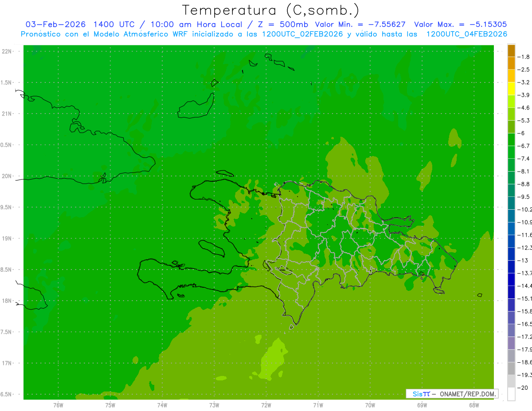532x411 pixels.
Task: Click the '69W' longitude label
Action: coord(422,405)
